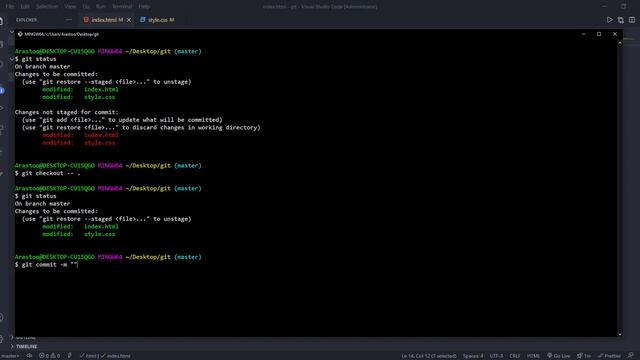
Task: Open the Run menu
Action: pos(100,7)
